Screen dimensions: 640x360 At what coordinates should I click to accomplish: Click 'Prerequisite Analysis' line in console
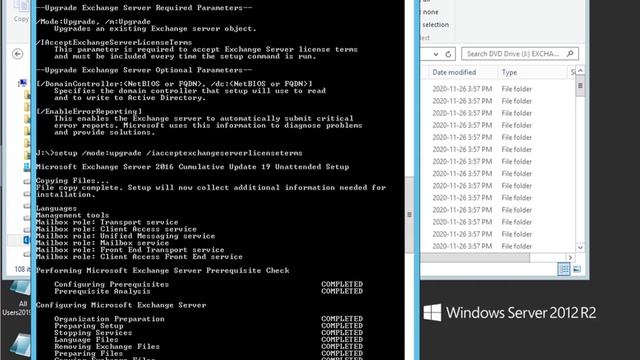click(x=102, y=291)
